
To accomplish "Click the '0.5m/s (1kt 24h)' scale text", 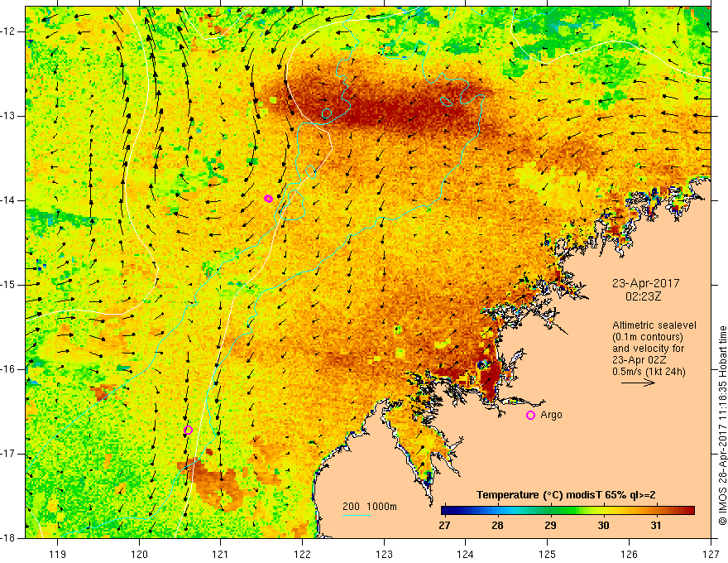I will pyautogui.click(x=649, y=372).
